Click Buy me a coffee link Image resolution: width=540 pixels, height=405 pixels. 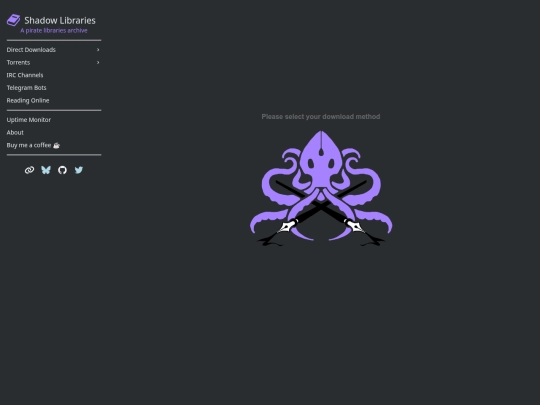point(33,145)
